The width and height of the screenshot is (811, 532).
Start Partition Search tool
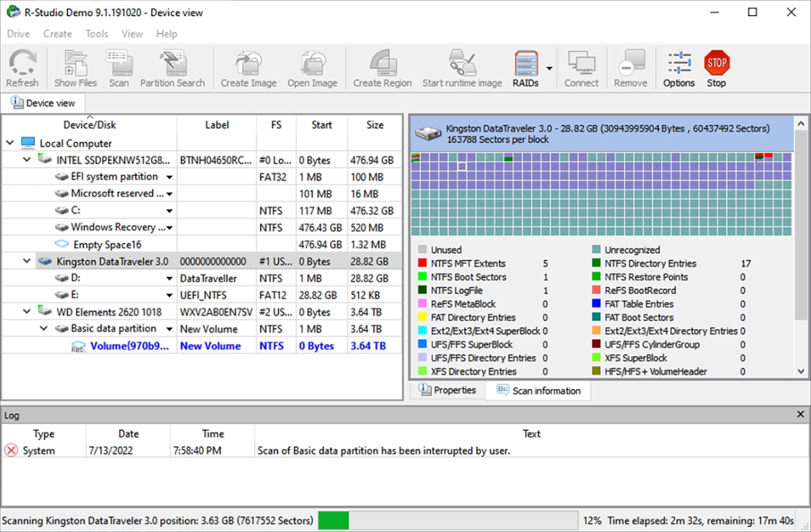tap(172, 69)
